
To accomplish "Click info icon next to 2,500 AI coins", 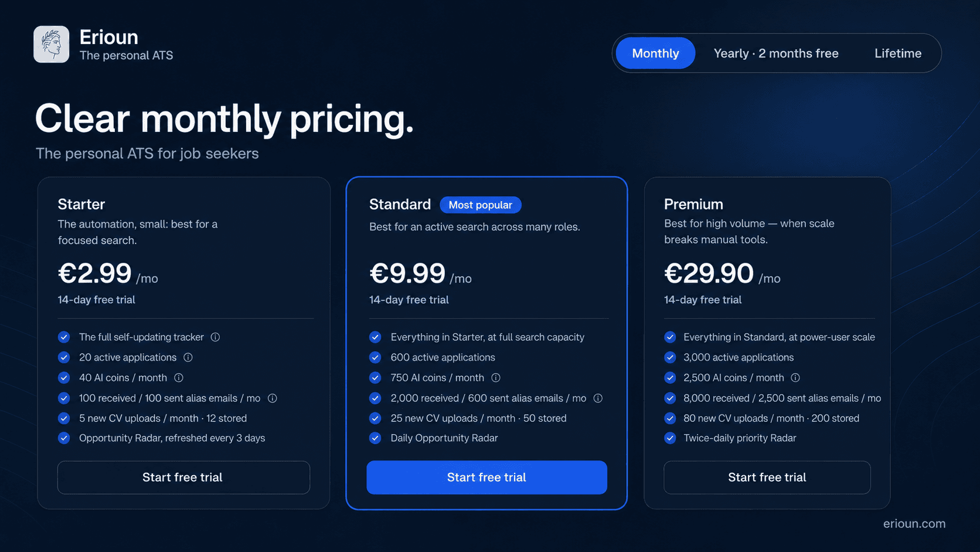I will click(x=795, y=378).
